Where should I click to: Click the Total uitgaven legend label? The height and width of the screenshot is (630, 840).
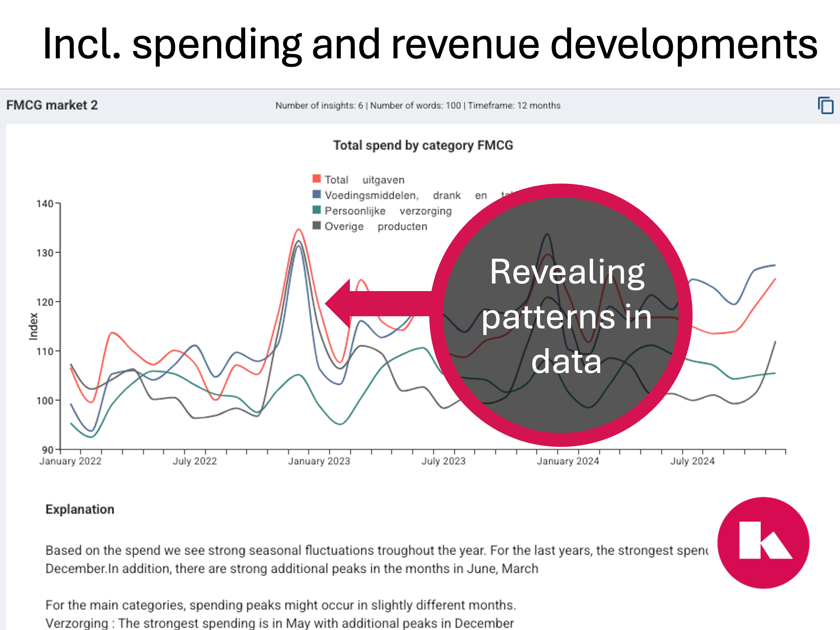[364, 180]
